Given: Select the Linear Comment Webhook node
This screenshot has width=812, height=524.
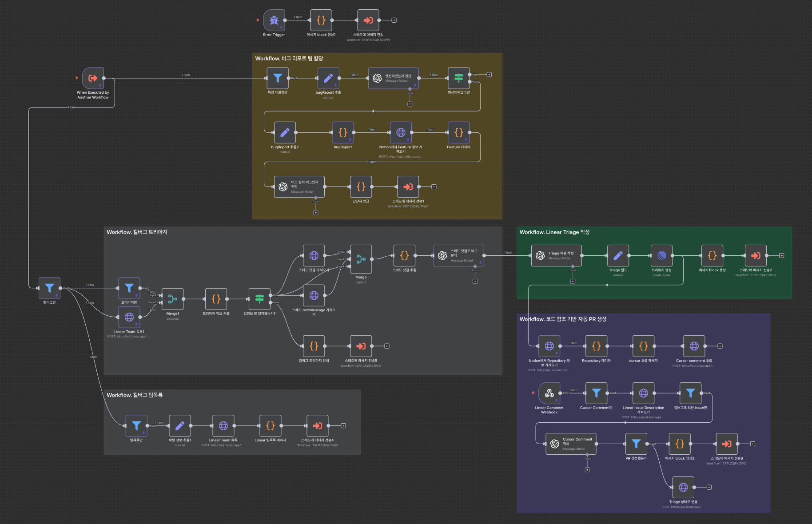Looking at the screenshot, I should click(x=549, y=393).
